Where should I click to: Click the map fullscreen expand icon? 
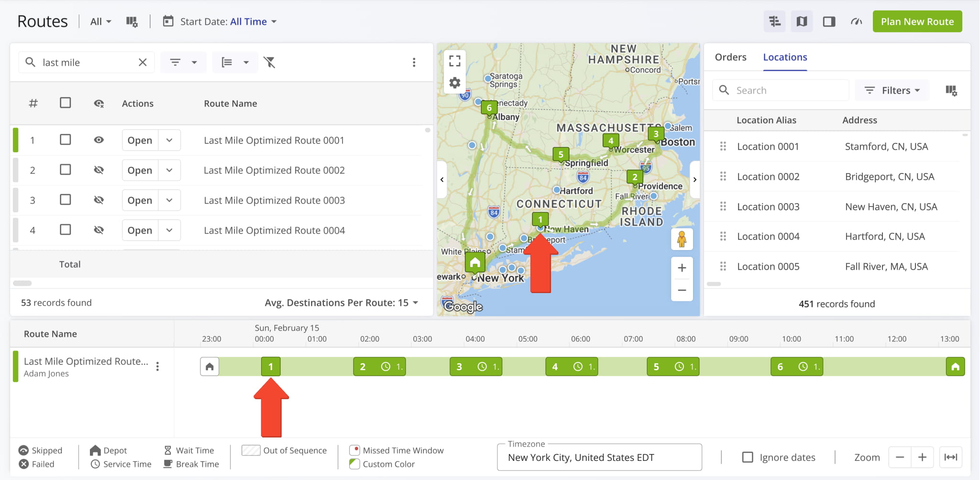coord(454,61)
